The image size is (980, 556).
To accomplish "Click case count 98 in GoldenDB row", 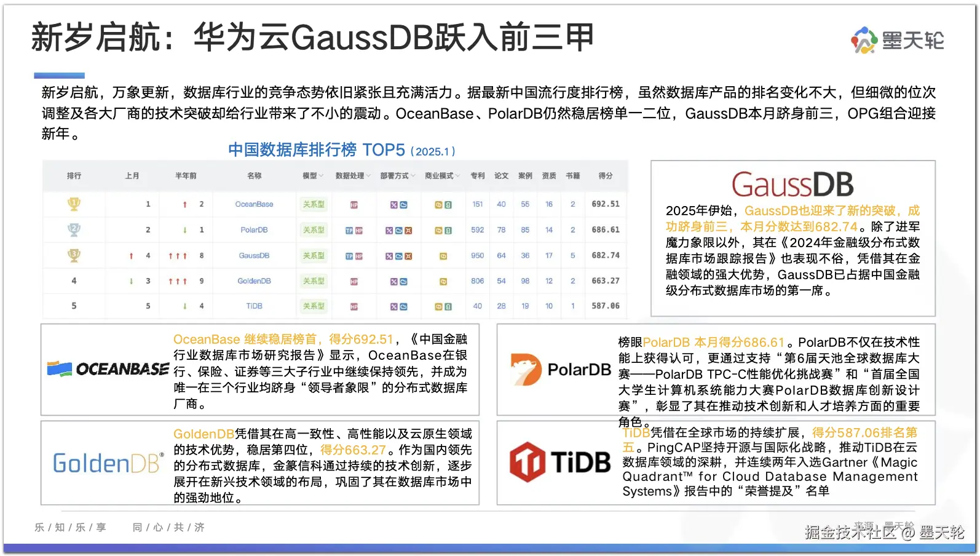I will pos(525,281).
